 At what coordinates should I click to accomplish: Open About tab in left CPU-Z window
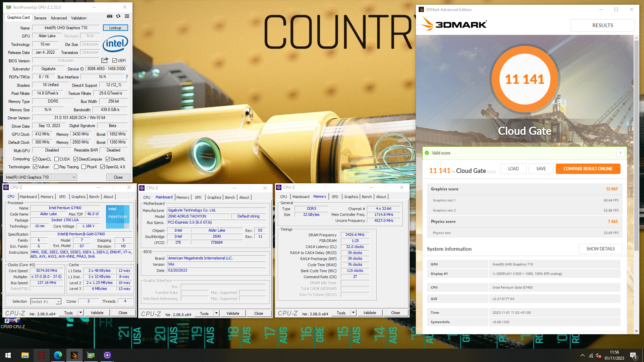(108, 197)
